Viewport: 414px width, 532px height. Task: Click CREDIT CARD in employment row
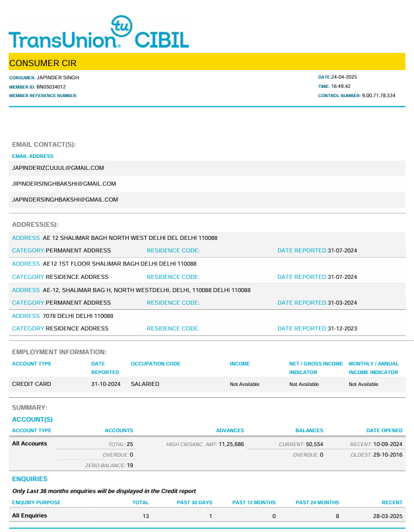coord(32,384)
